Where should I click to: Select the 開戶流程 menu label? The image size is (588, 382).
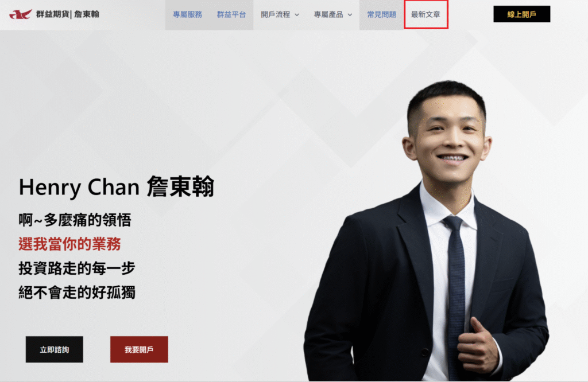click(x=276, y=14)
